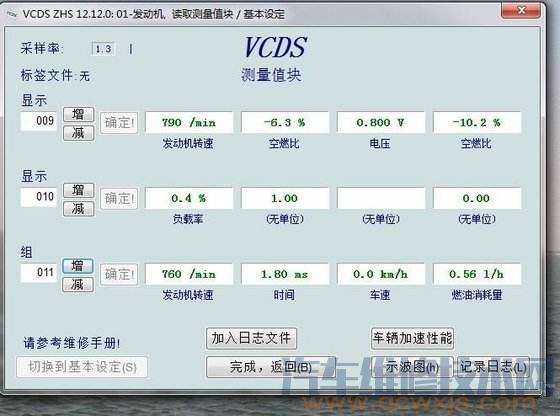Click the 发动机转速 label under 790 /min
The height and width of the screenshot is (416, 560).
point(188,144)
